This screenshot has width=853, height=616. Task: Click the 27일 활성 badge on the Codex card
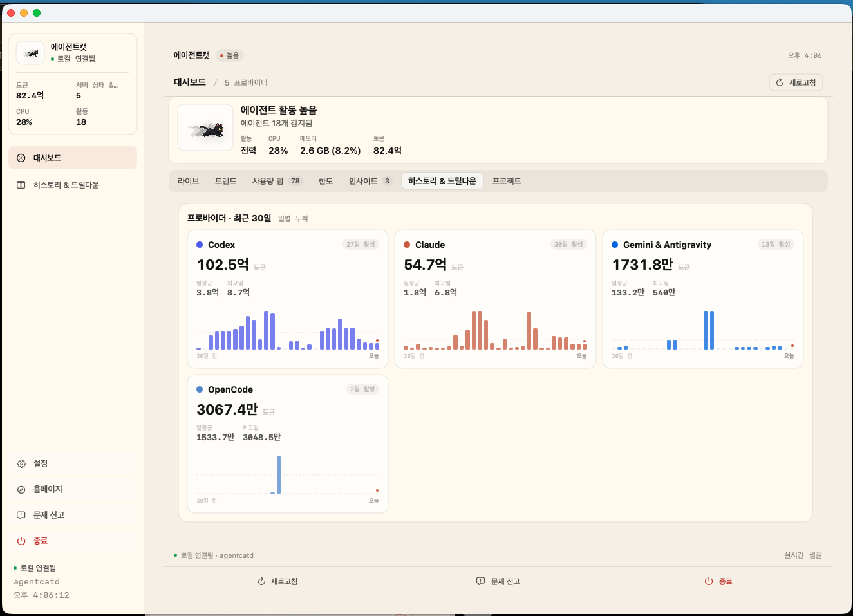coord(361,245)
